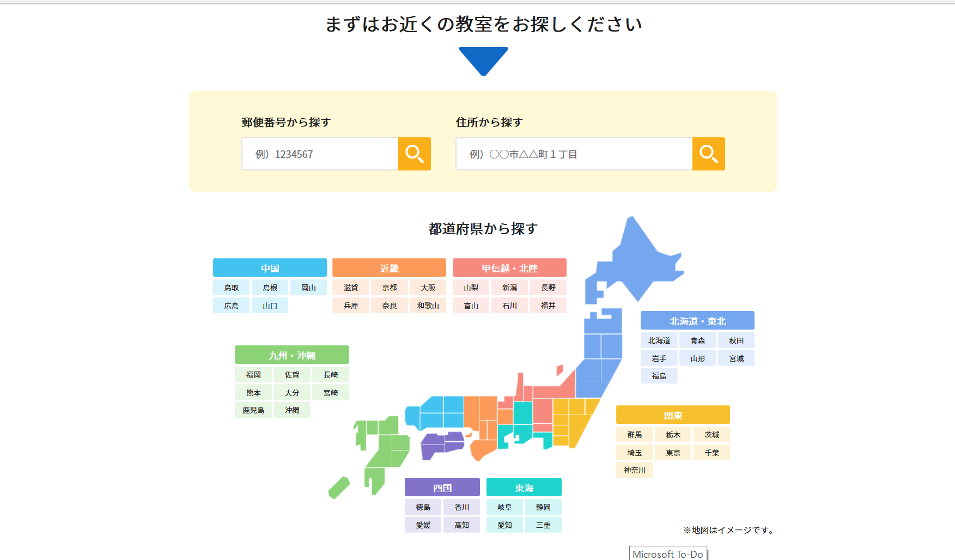Open the 広島 prefecture link
The width and height of the screenshot is (955, 560).
tap(232, 306)
